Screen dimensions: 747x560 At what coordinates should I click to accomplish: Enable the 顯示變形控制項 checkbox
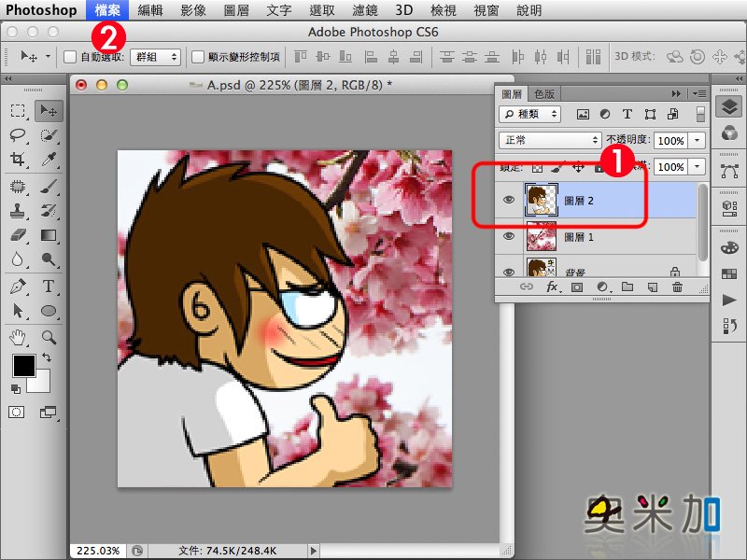point(197,57)
